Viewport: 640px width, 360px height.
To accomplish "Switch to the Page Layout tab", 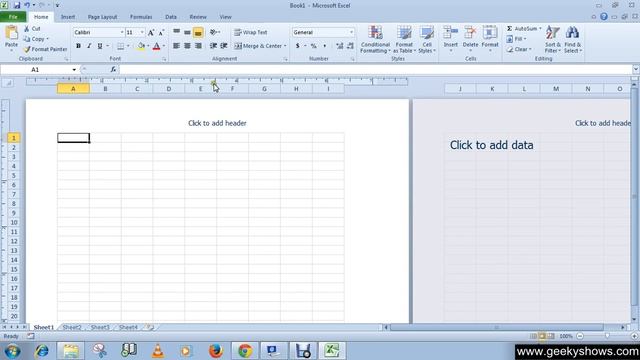I will point(102,17).
